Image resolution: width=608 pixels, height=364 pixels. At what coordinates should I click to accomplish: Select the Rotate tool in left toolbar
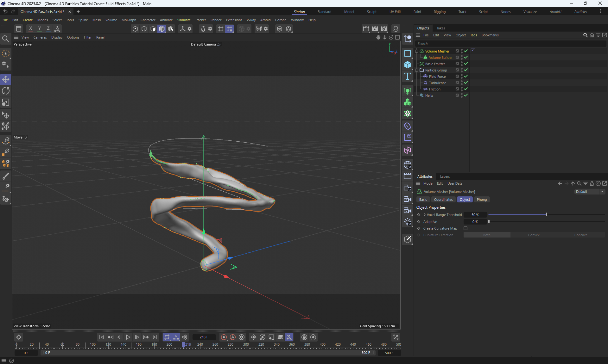pyautogui.click(x=6, y=91)
